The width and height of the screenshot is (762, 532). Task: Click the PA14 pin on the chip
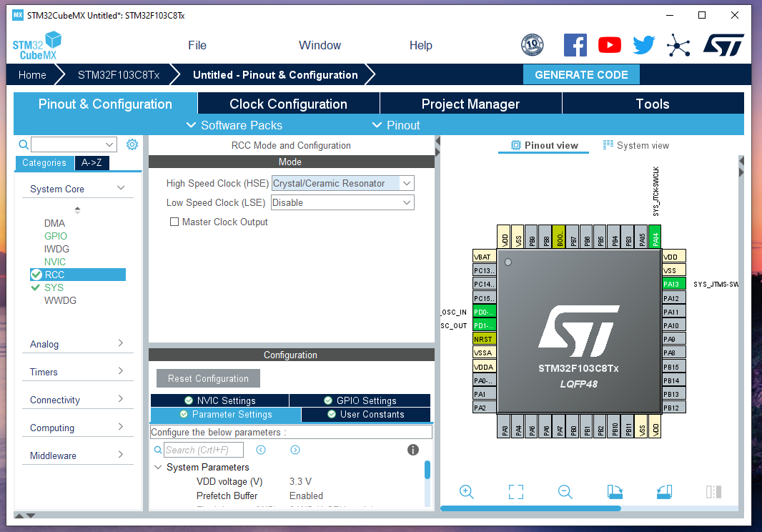655,237
